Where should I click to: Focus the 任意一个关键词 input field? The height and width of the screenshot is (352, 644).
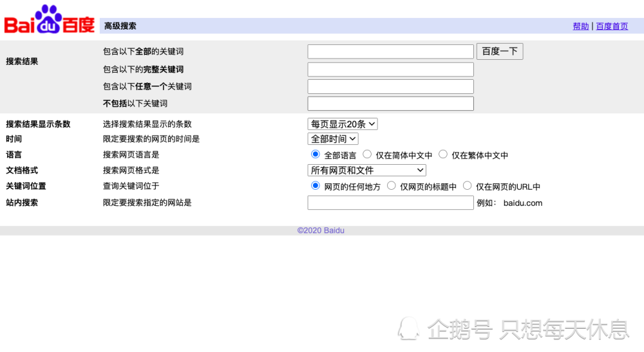click(x=391, y=87)
